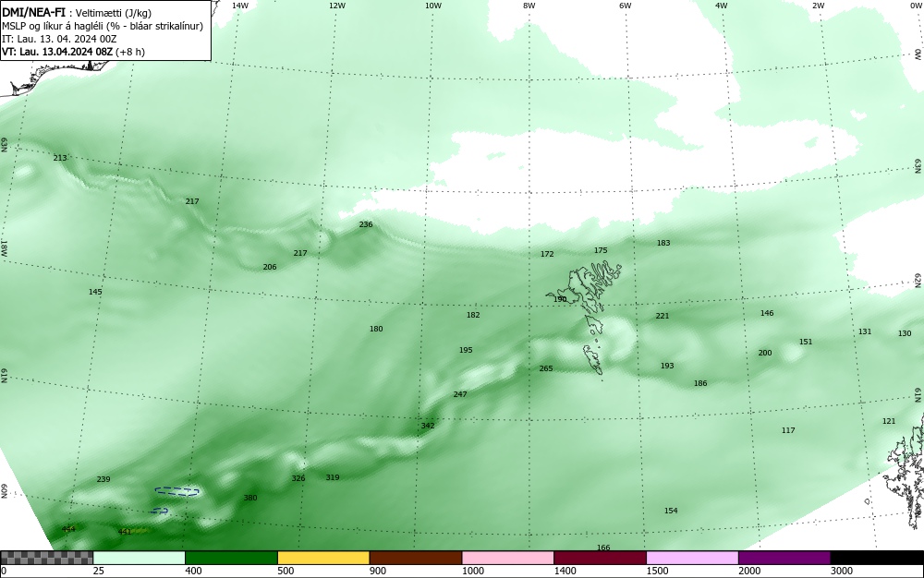The width and height of the screenshot is (924, 578).
Task: Click the map value '117'
Action: click(788, 430)
